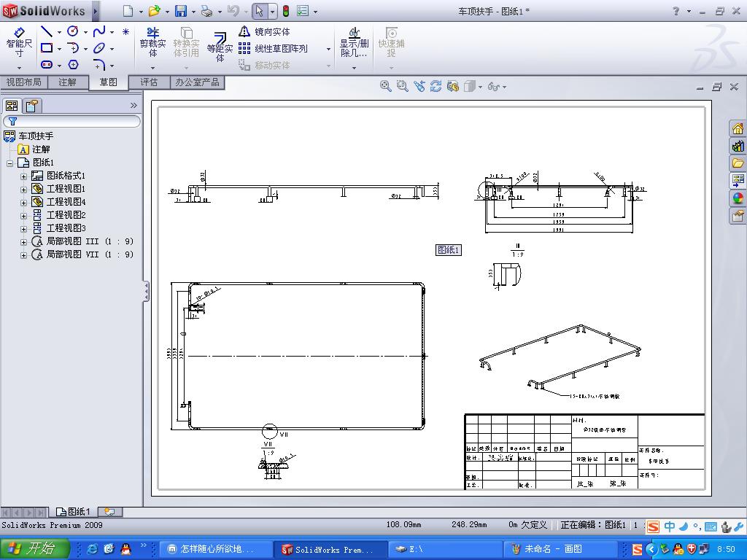Select the Sketch Fillet tool
The width and height of the screenshot is (747, 560).
98,64
